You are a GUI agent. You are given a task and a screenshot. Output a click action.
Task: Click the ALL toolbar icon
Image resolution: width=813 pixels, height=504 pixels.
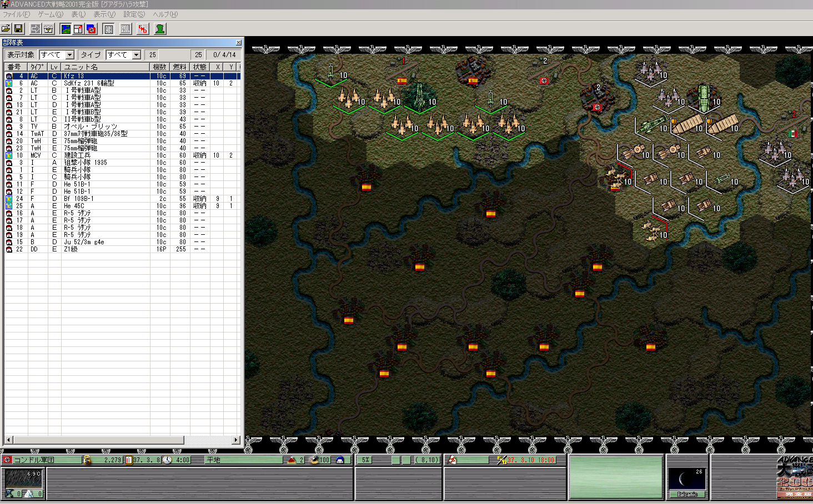coord(126,29)
